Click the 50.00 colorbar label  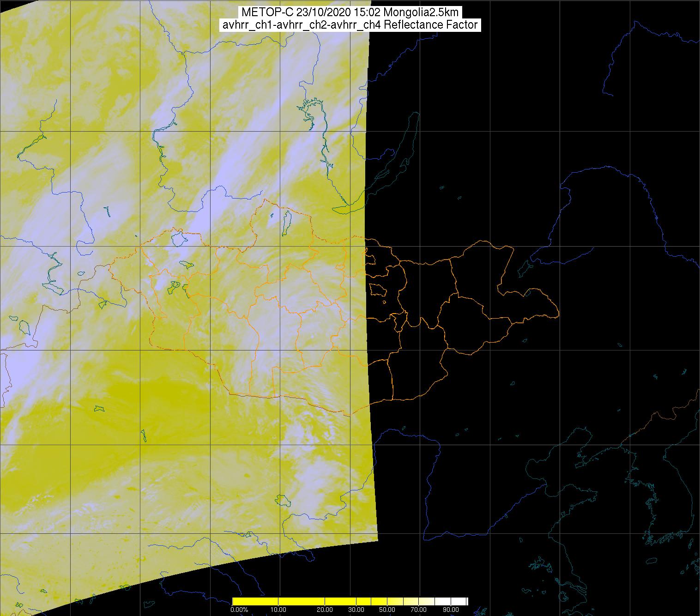tap(387, 610)
